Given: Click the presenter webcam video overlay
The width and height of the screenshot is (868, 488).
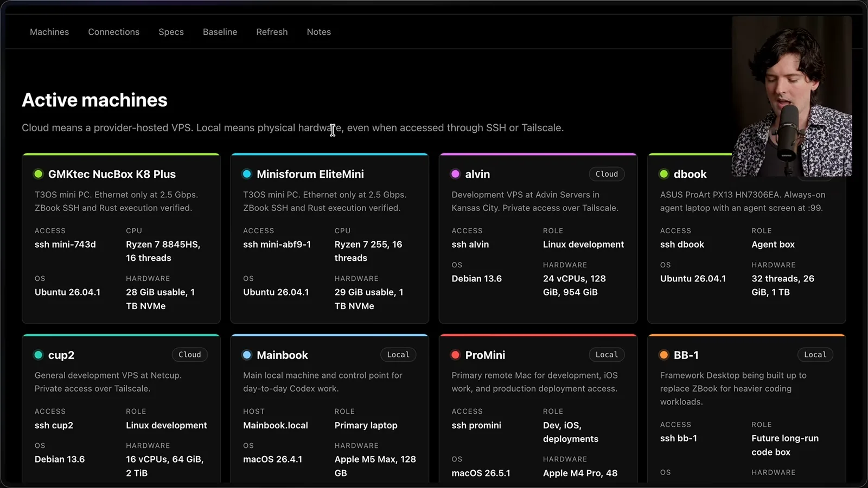Looking at the screenshot, I should pos(792,96).
